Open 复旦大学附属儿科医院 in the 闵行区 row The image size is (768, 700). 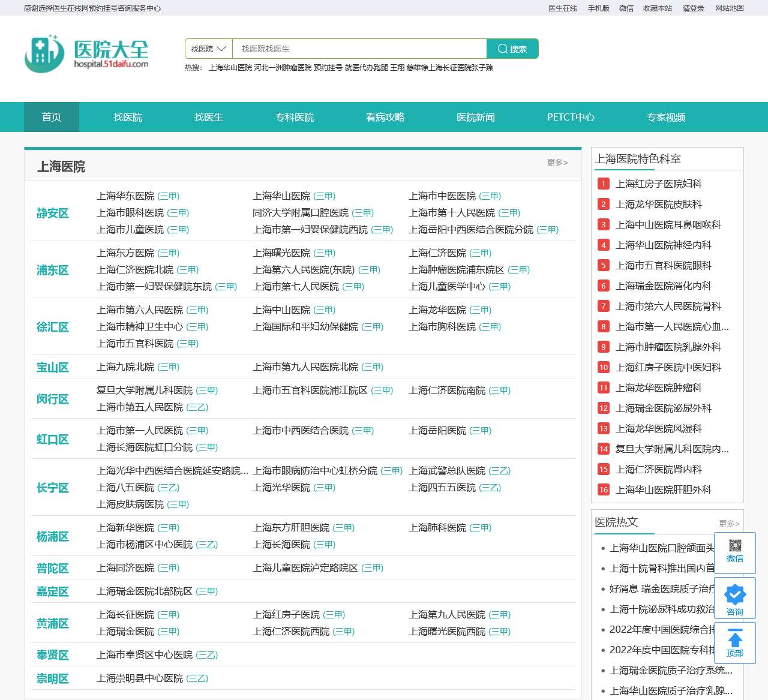coord(145,390)
